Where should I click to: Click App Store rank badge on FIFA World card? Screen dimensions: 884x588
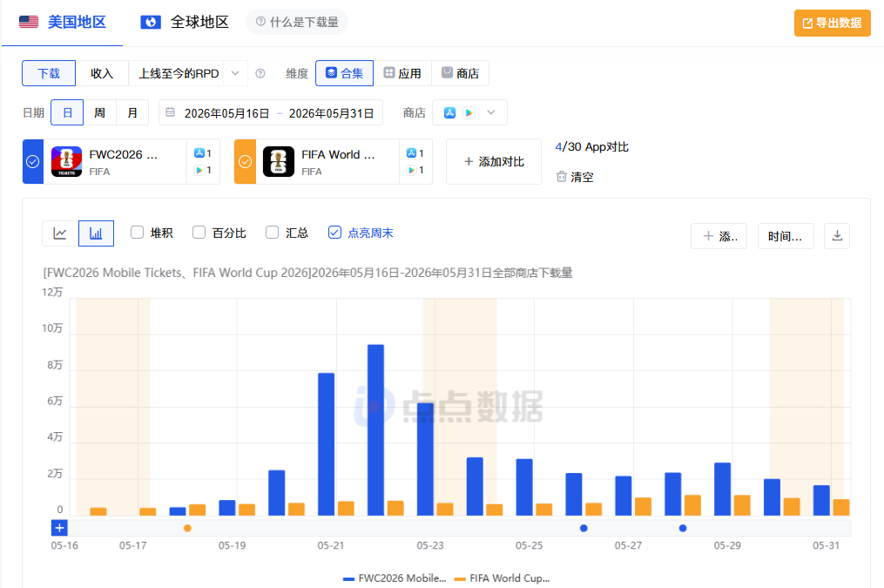point(415,153)
